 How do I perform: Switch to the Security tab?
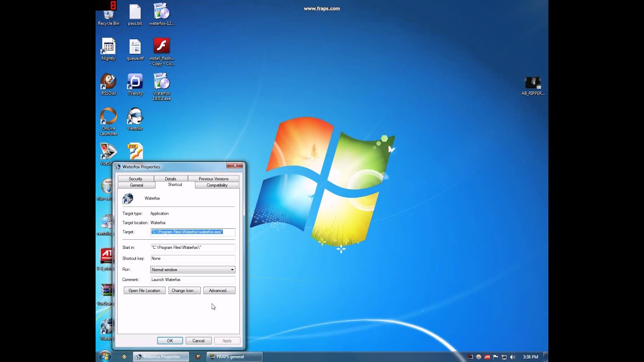point(135,178)
